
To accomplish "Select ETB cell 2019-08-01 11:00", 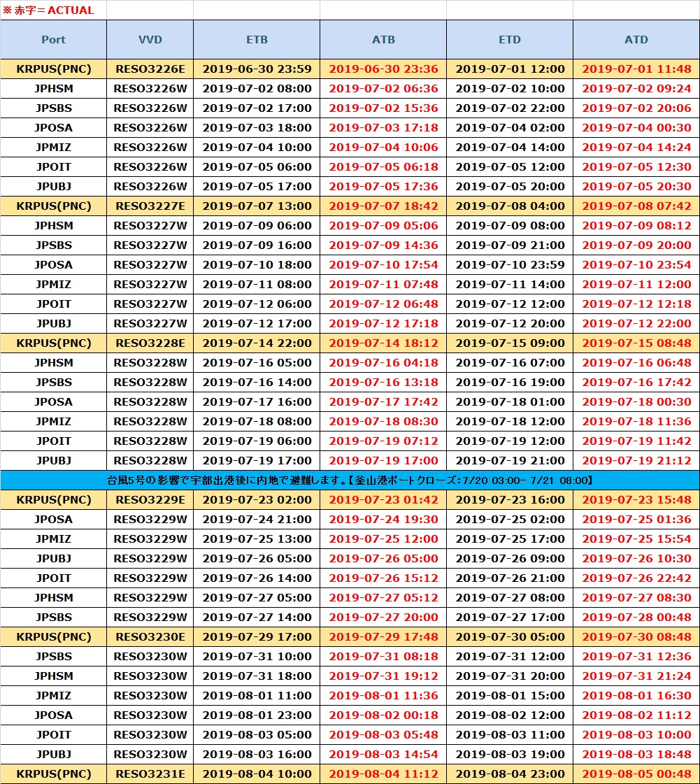I will tap(257, 695).
